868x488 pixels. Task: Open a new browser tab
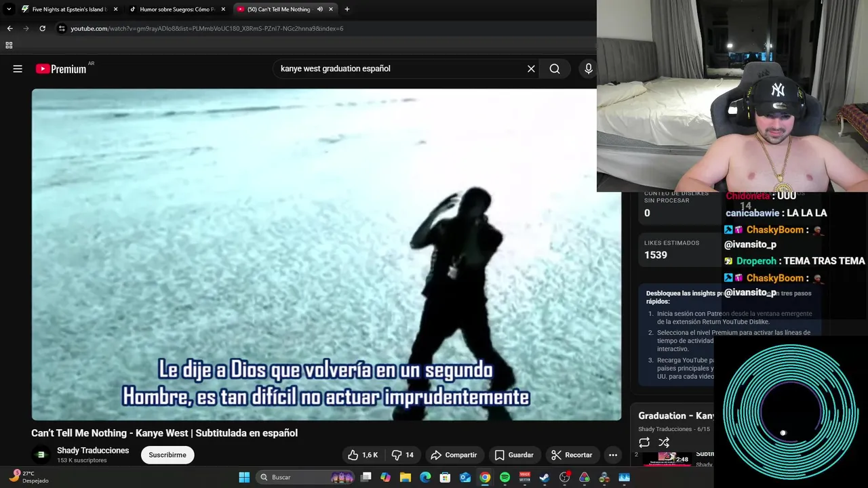(347, 9)
